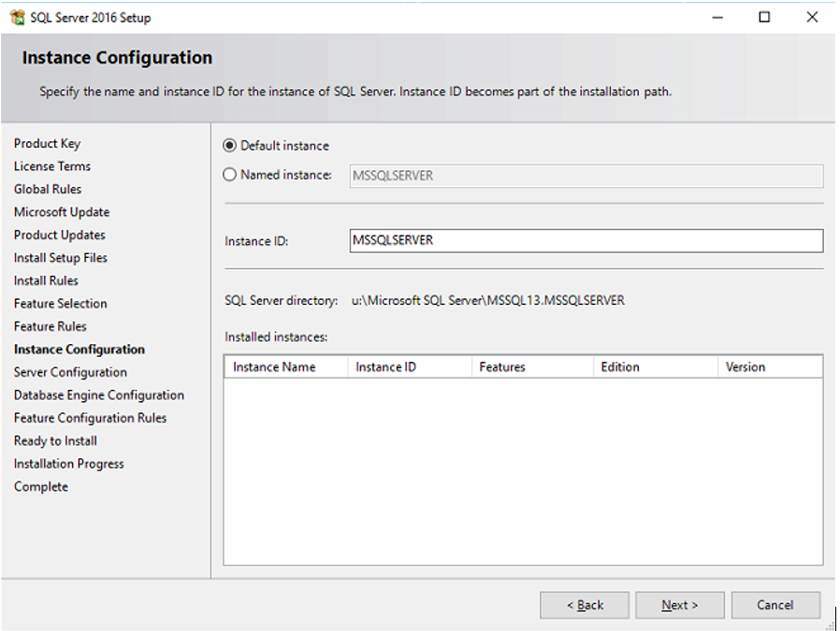Click the SQL Server Setup title bar icon
The image size is (840, 631).
point(18,17)
